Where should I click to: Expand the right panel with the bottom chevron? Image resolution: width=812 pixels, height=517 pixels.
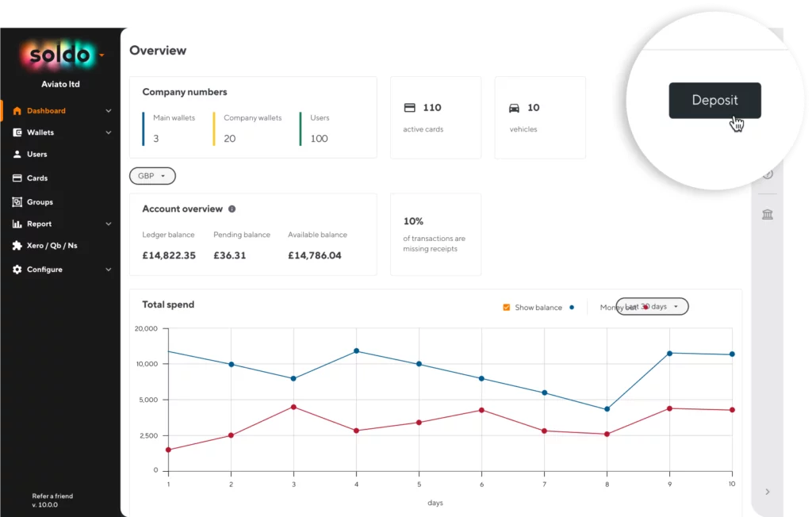[x=768, y=492]
